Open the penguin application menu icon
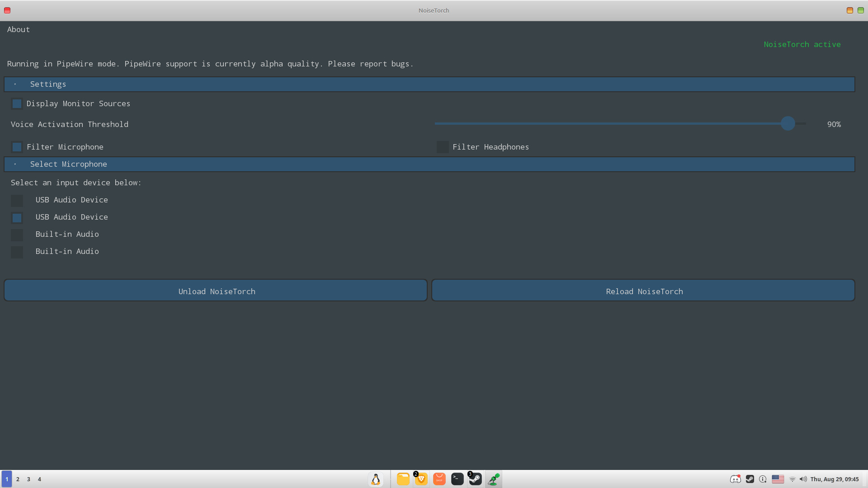 pyautogui.click(x=376, y=479)
